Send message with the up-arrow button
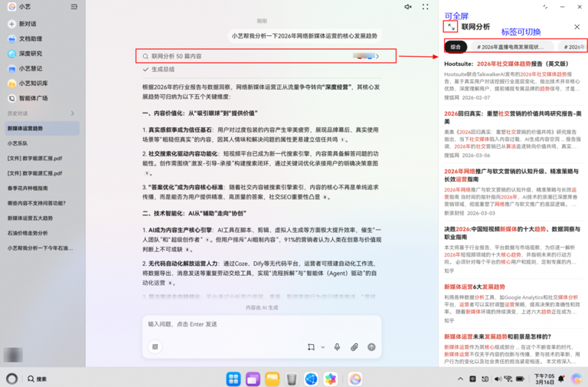 coord(371,347)
